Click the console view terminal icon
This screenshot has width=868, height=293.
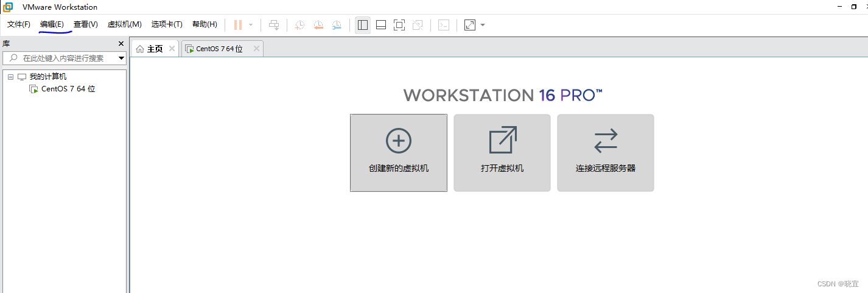444,25
